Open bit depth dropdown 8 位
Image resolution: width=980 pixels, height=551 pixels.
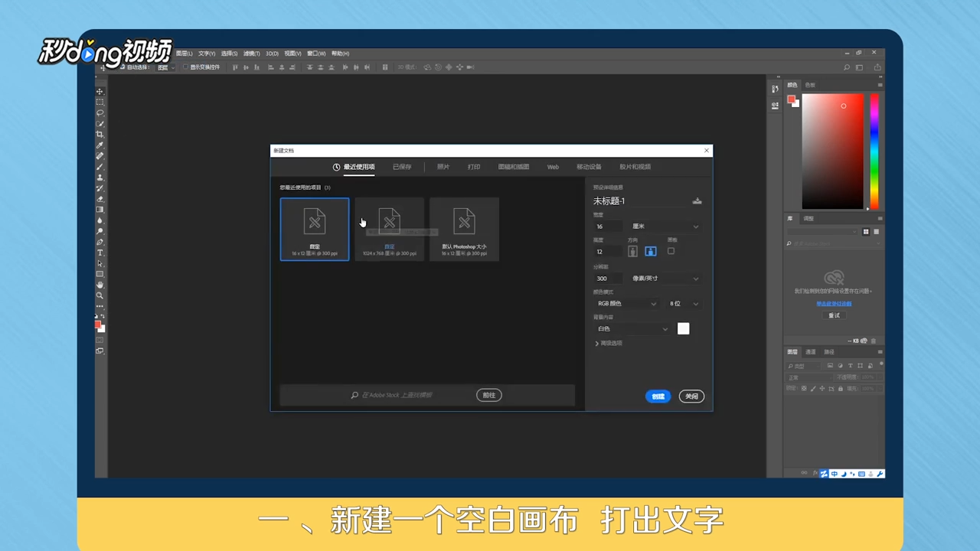[684, 304]
